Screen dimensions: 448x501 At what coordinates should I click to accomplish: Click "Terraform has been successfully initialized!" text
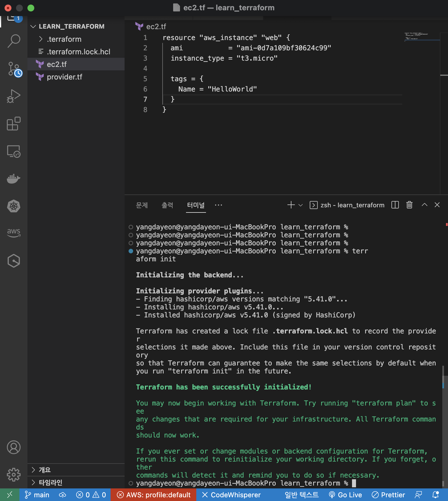(223, 387)
